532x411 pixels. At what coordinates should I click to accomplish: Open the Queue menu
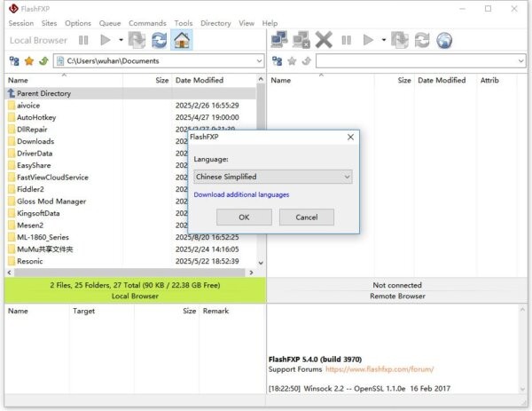110,23
